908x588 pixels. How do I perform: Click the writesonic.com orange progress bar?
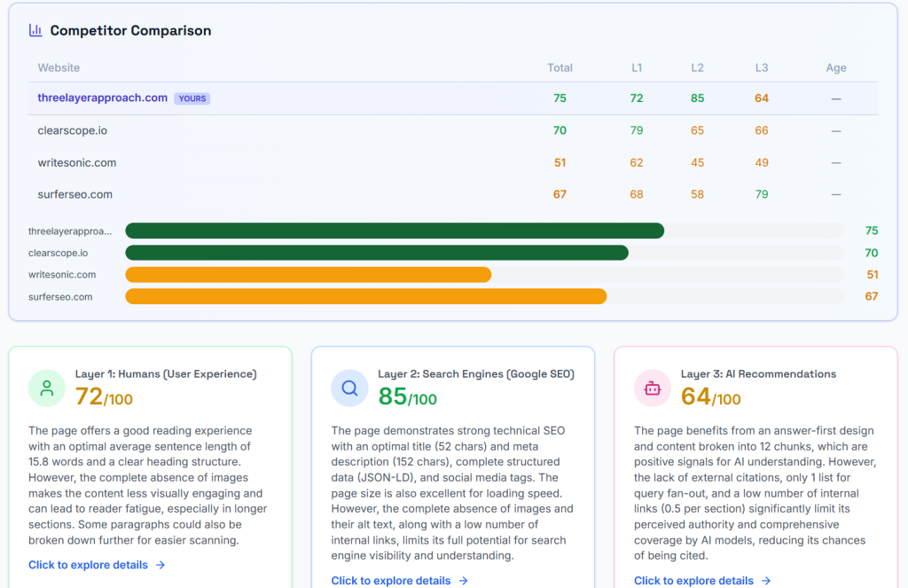tap(309, 275)
